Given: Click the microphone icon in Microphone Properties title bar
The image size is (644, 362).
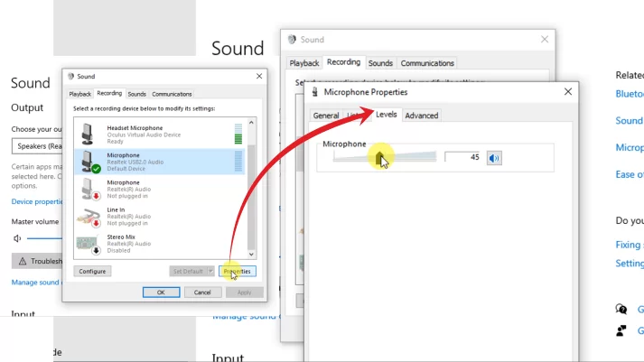Looking at the screenshot, I should 315,92.
